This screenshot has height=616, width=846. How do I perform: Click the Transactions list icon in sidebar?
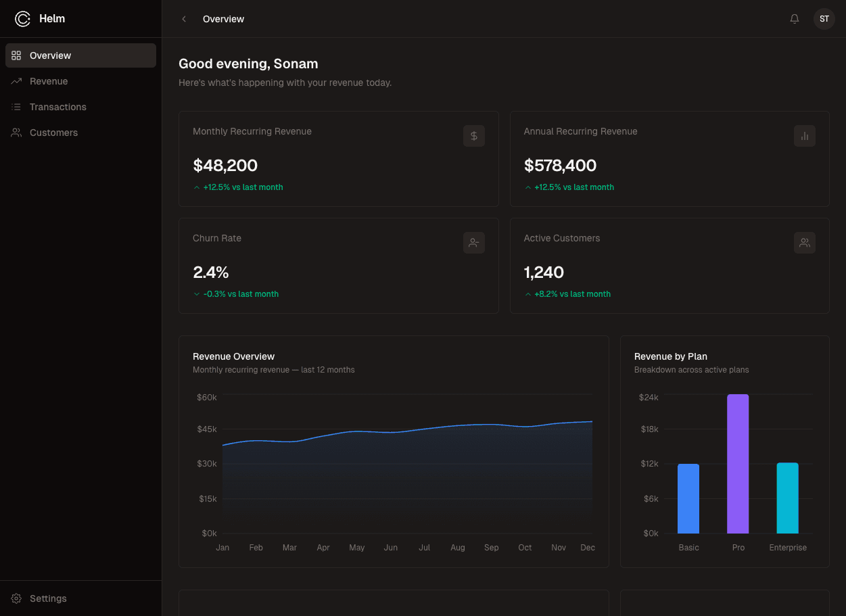point(16,107)
